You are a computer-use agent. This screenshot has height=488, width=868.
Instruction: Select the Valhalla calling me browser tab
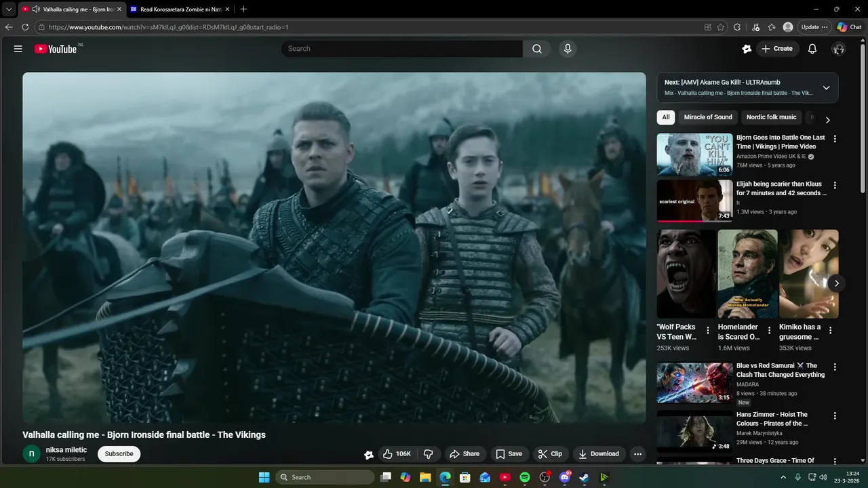tap(72, 9)
